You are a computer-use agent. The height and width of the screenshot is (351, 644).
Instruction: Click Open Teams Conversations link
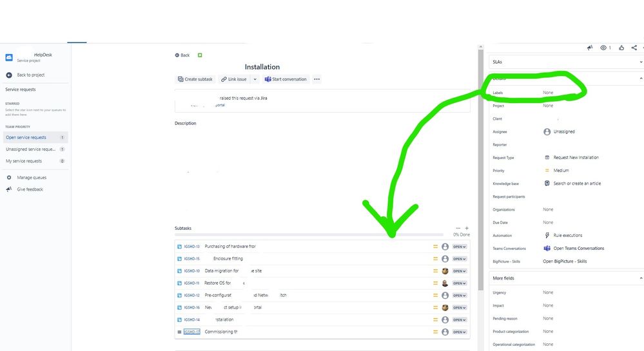click(579, 249)
